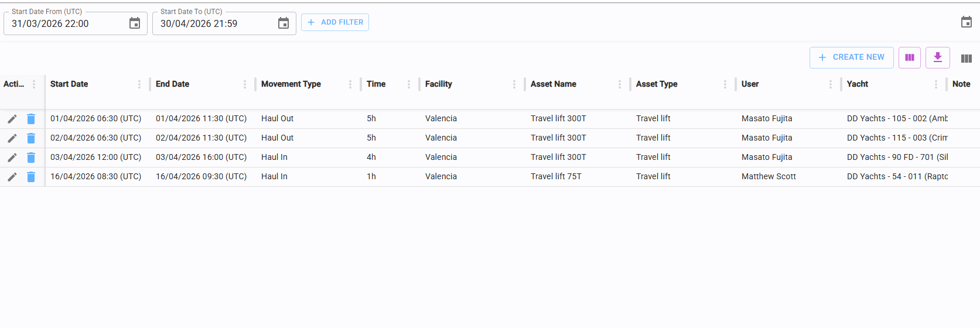Viewport: 980px width, 328px height.
Task: Edit the 16/04/2026 Travel lift 75T row
Action: click(12, 177)
